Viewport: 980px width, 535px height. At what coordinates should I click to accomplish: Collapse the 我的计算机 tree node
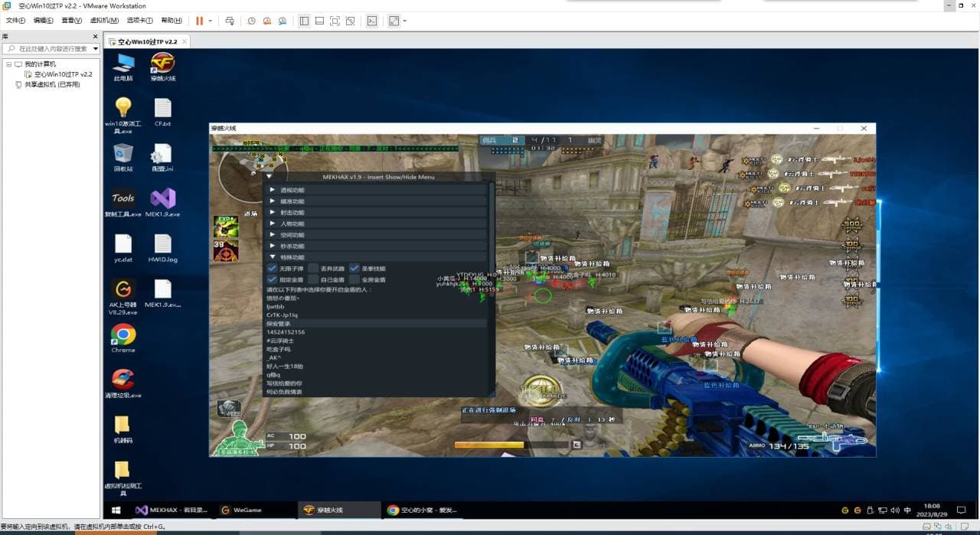click(x=9, y=64)
